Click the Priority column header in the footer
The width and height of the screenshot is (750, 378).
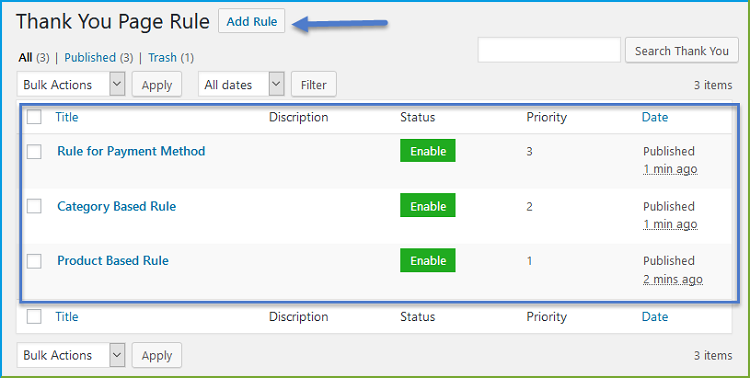pyautogui.click(x=547, y=317)
